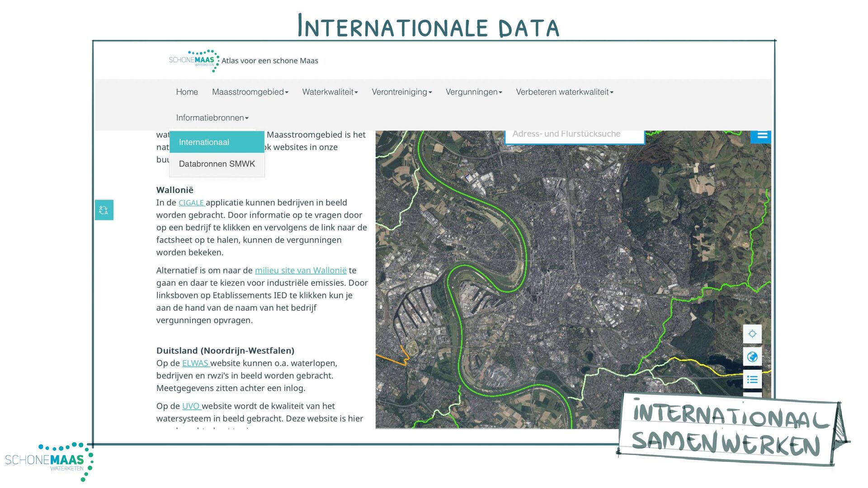
Task: Click the globe basemap button
Action: click(x=752, y=357)
